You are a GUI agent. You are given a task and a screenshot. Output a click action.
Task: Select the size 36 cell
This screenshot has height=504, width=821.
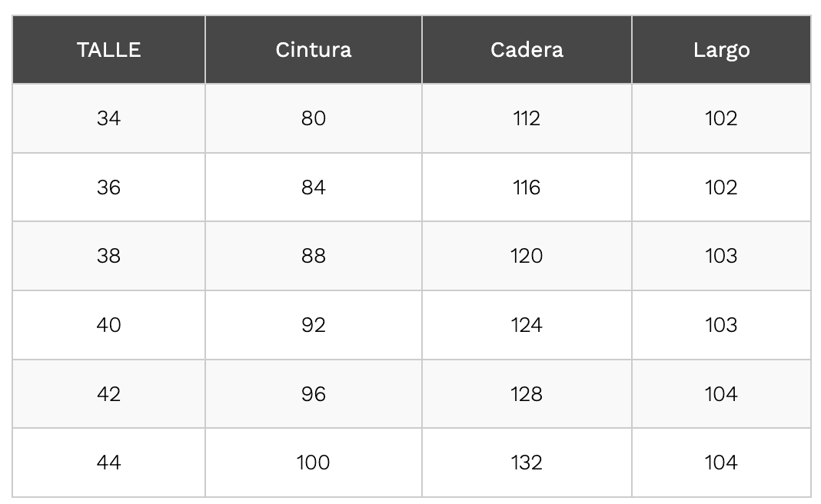tap(109, 187)
